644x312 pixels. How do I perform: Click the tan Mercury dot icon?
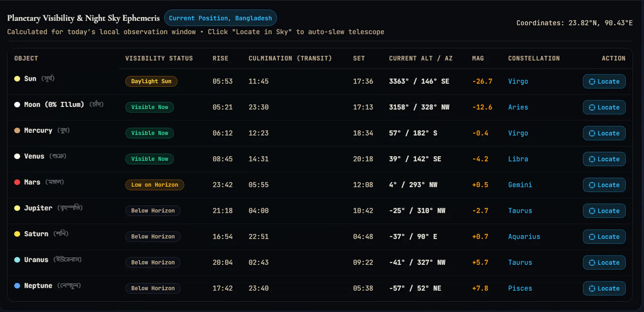click(17, 130)
